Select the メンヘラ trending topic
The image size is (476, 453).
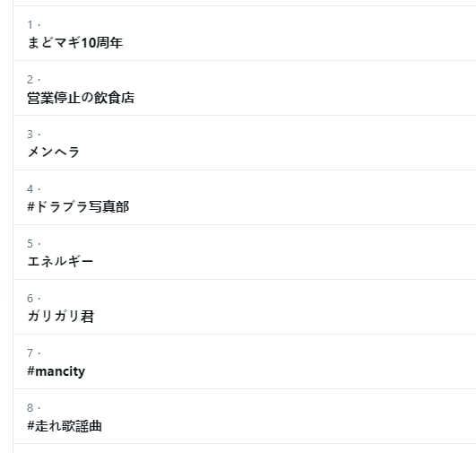pos(54,152)
